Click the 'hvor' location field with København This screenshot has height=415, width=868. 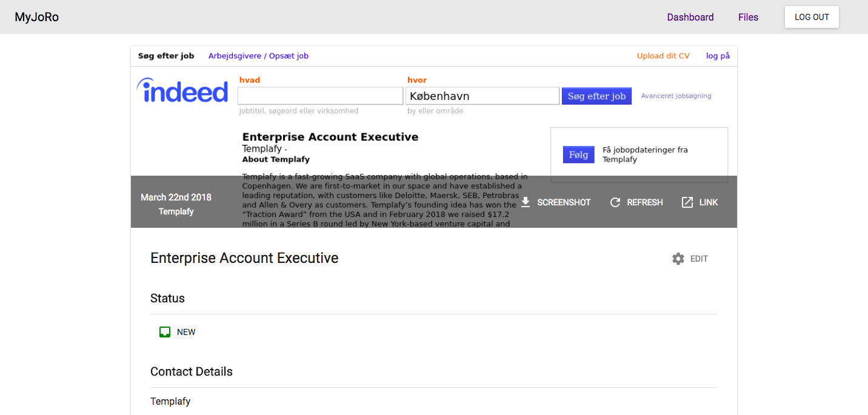482,96
